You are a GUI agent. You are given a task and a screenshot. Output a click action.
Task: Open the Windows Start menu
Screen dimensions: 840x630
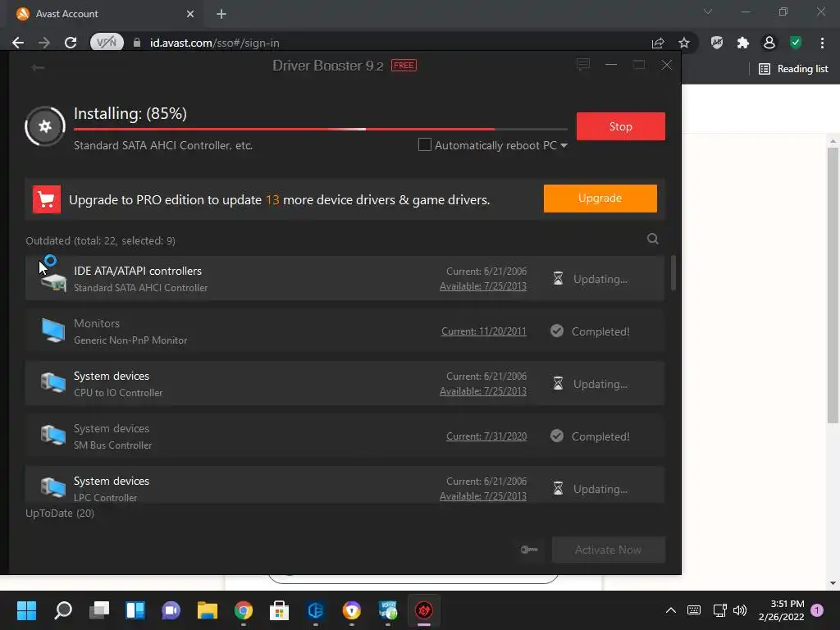[x=27, y=609]
